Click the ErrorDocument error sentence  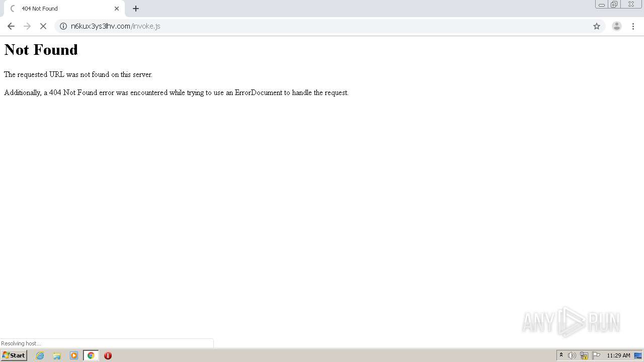coord(176,93)
